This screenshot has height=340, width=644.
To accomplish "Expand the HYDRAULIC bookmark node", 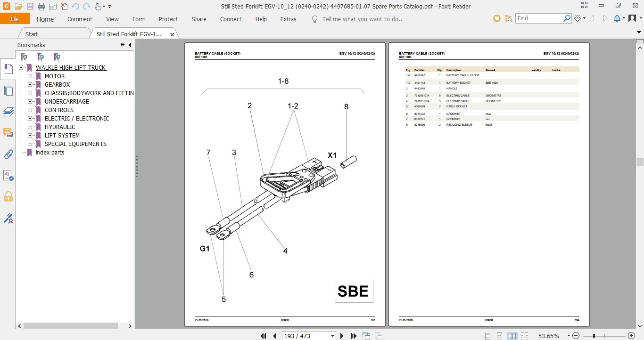I will [x=30, y=127].
